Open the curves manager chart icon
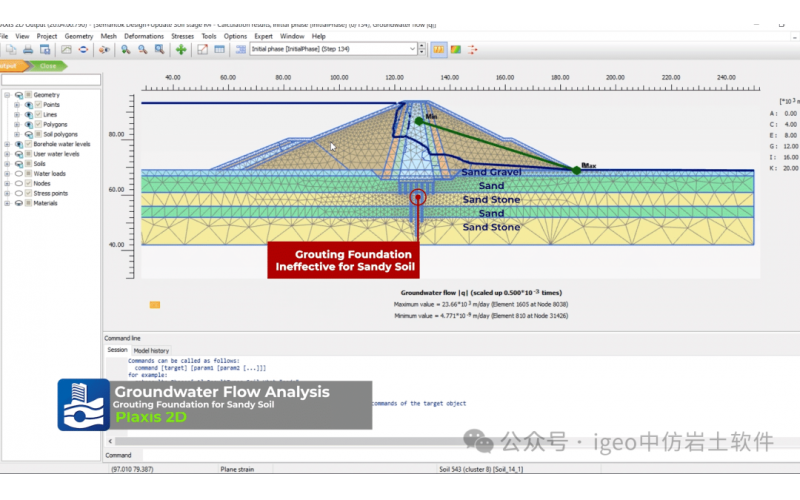Image resolution: width=800 pixels, height=500 pixels. [66, 49]
